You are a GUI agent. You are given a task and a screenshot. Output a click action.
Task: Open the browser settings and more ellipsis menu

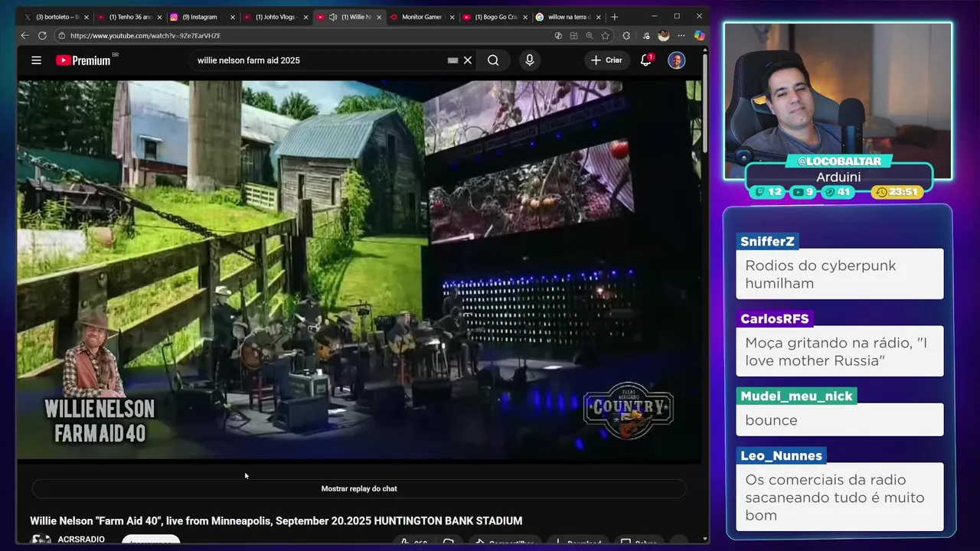pyautogui.click(x=681, y=35)
